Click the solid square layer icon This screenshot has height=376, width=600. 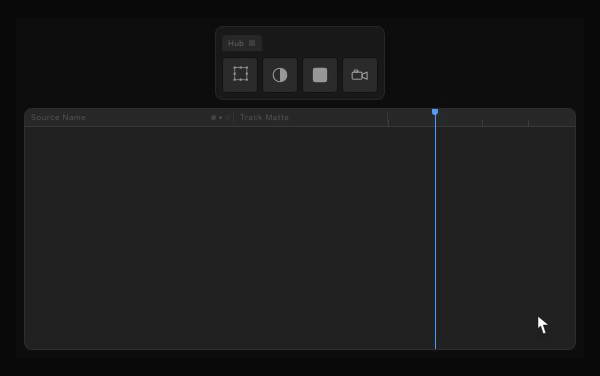(320, 75)
